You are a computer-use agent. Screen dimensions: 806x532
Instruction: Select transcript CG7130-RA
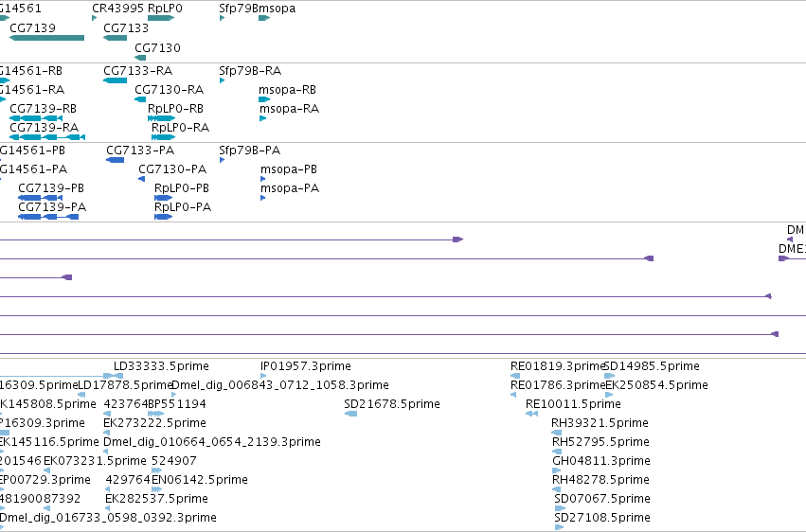click(x=140, y=99)
